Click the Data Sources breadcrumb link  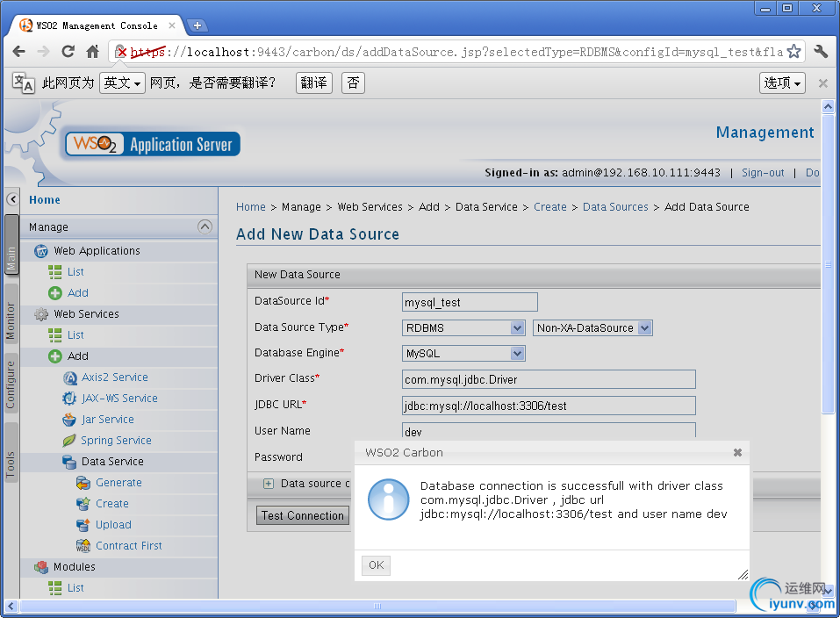pyautogui.click(x=615, y=207)
